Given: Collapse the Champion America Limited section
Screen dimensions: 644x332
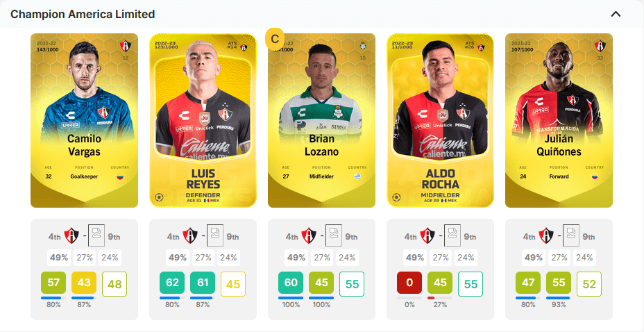Looking at the screenshot, I should (616, 14).
